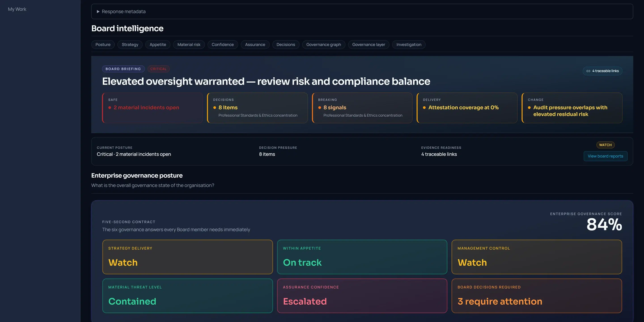Click the yellow dot beside Audit pressure
This screenshot has height=322, width=644.
click(529, 108)
